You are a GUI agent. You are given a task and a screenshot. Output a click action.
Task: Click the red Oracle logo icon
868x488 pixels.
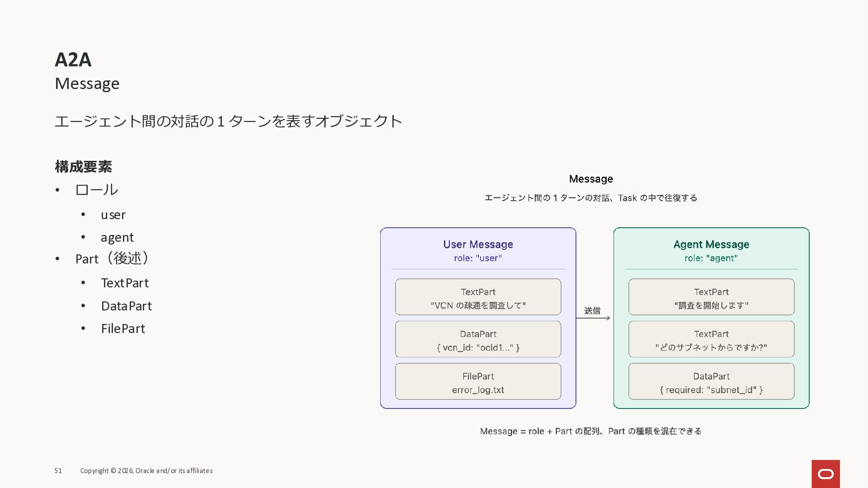tap(826, 474)
